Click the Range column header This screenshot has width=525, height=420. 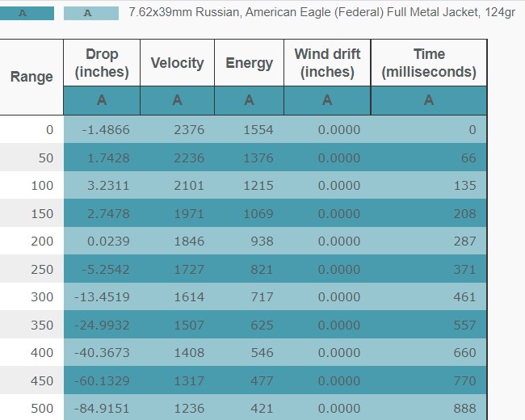pyautogui.click(x=31, y=77)
